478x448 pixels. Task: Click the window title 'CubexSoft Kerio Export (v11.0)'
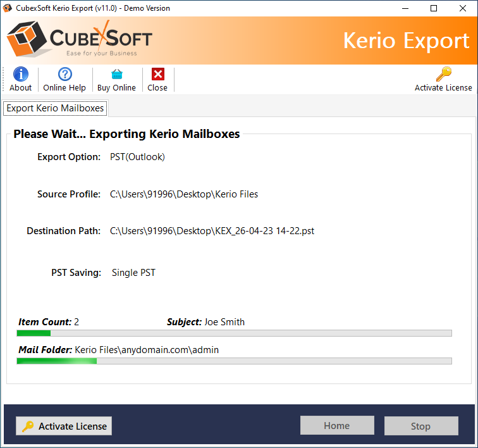(x=66, y=8)
